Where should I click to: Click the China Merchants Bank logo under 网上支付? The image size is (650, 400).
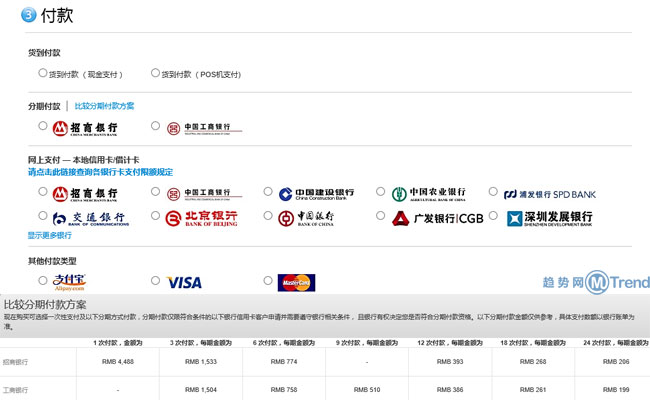click(85, 194)
